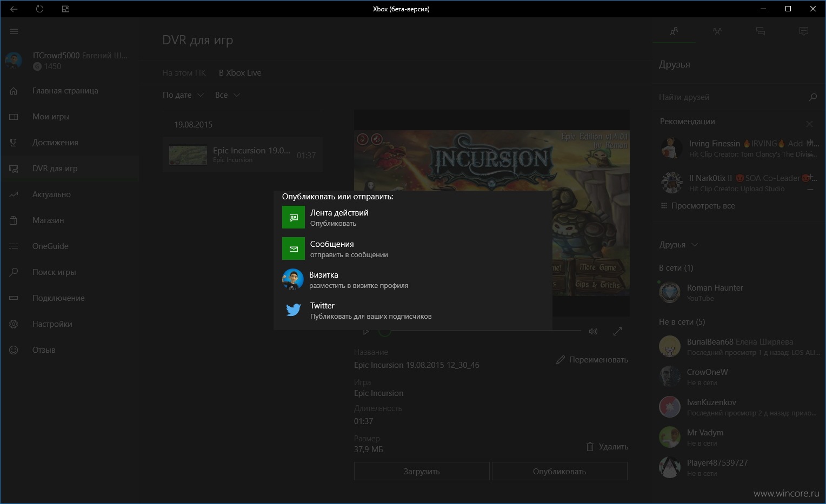The height and width of the screenshot is (504, 826).
Task: Mute clip via speaker icon
Action: tap(593, 332)
